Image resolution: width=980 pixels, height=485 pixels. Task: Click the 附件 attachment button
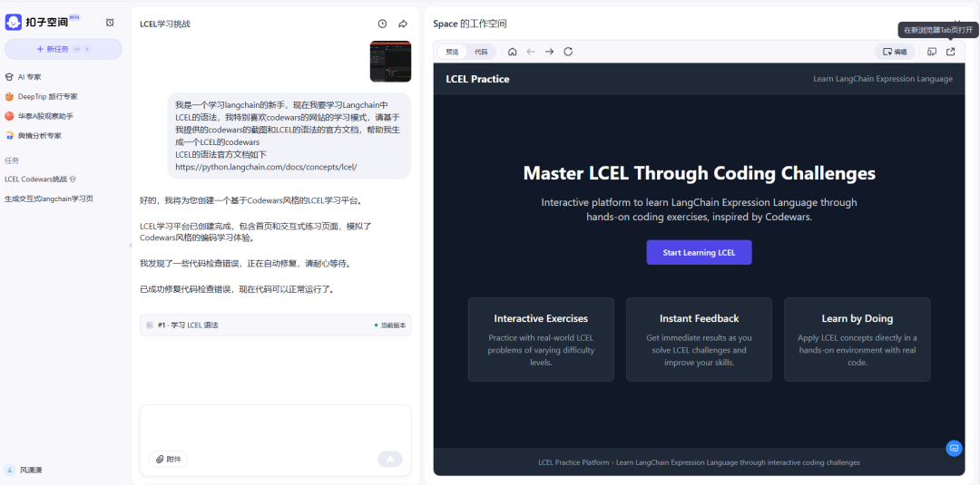[168, 460]
